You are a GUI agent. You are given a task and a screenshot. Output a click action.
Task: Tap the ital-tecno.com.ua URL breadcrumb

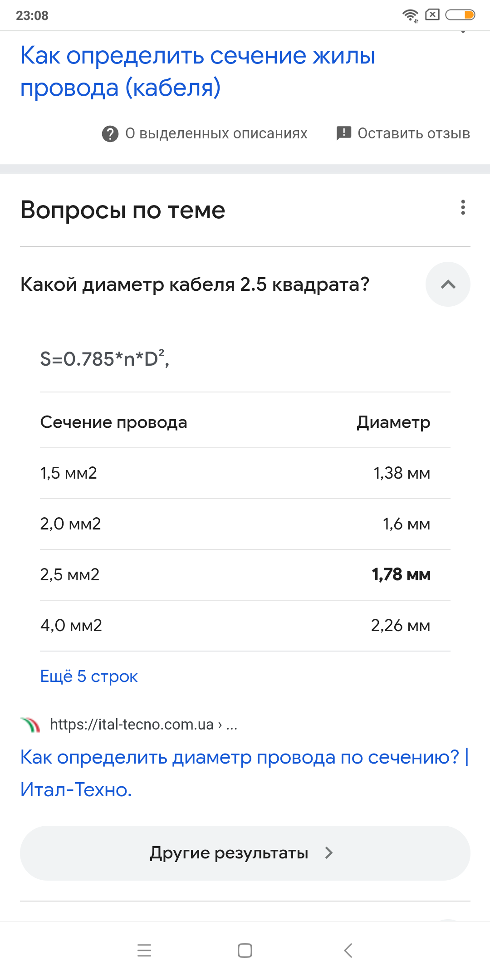pos(143,725)
